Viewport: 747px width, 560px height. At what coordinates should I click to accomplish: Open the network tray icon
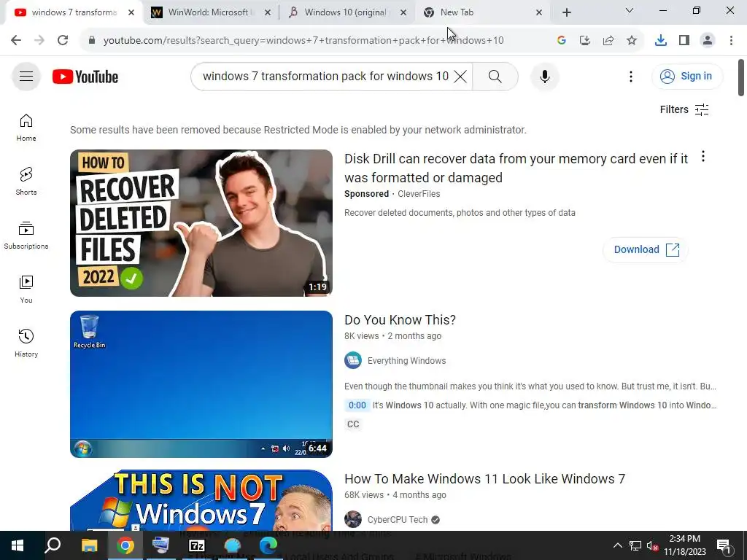click(x=635, y=545)
